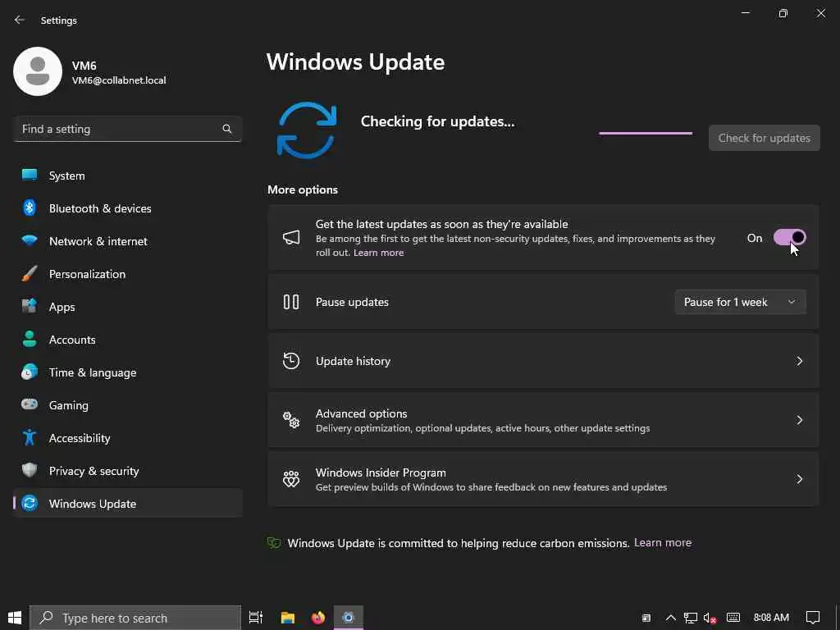
Task: Open the Update history row title
Action: (353, 361)
